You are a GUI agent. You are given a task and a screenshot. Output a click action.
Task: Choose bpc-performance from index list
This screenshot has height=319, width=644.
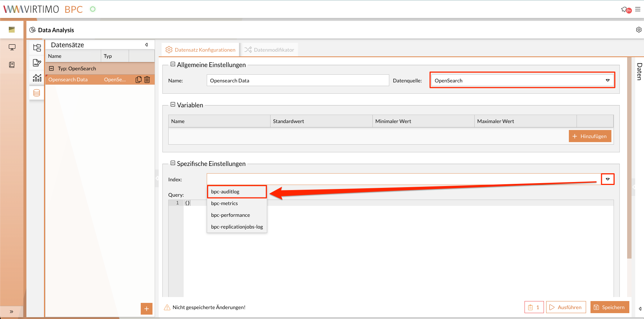click(x=237, y=215)
